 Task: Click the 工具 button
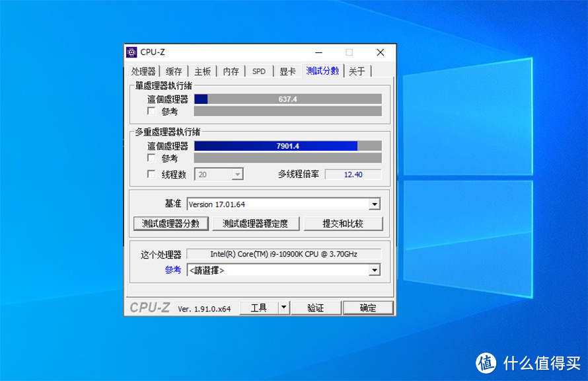coord(259,308)
